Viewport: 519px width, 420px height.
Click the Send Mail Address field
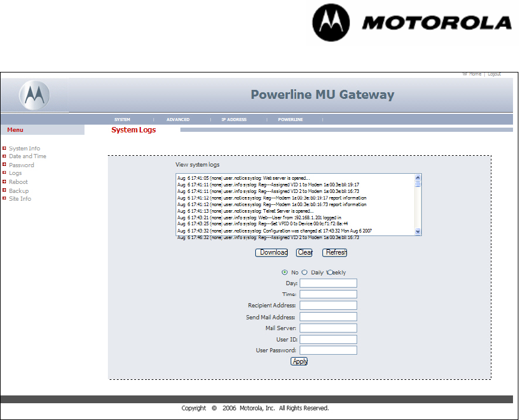point(328,317)
